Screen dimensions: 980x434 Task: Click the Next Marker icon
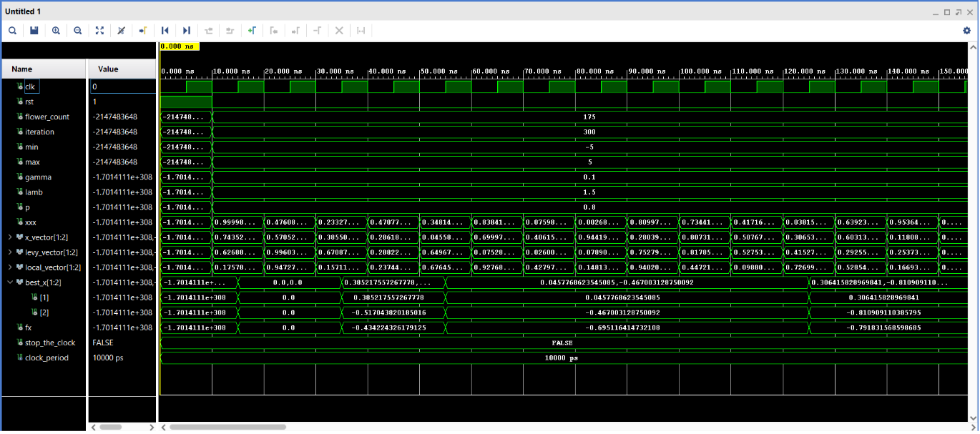click(295, 31)
